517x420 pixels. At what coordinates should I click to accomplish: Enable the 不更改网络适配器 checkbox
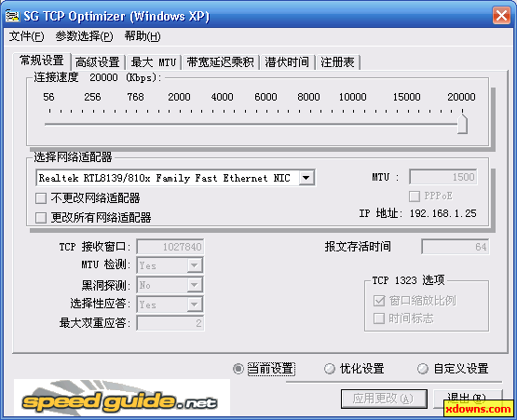coord(41,198)
